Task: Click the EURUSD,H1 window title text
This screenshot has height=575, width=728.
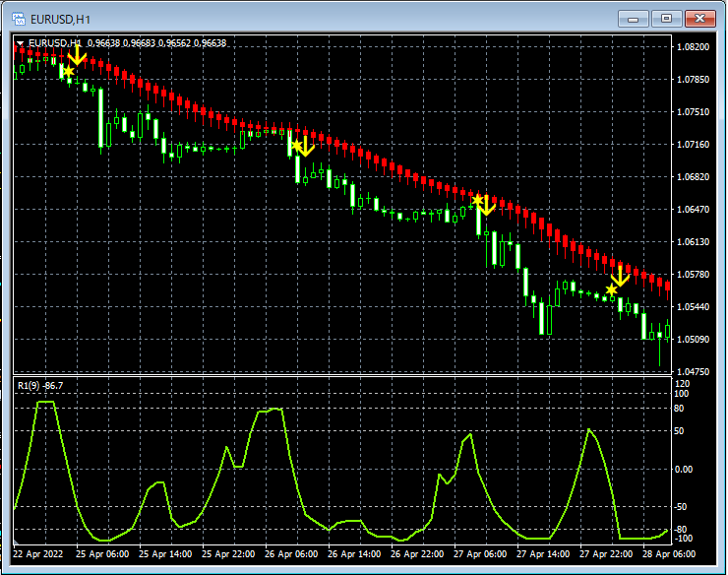Action: pos(60,19)
